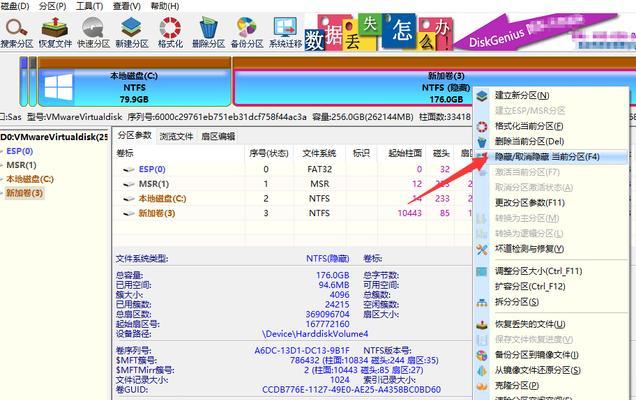
Task: Open the 工具(T) menu
Action: [90, 6]
